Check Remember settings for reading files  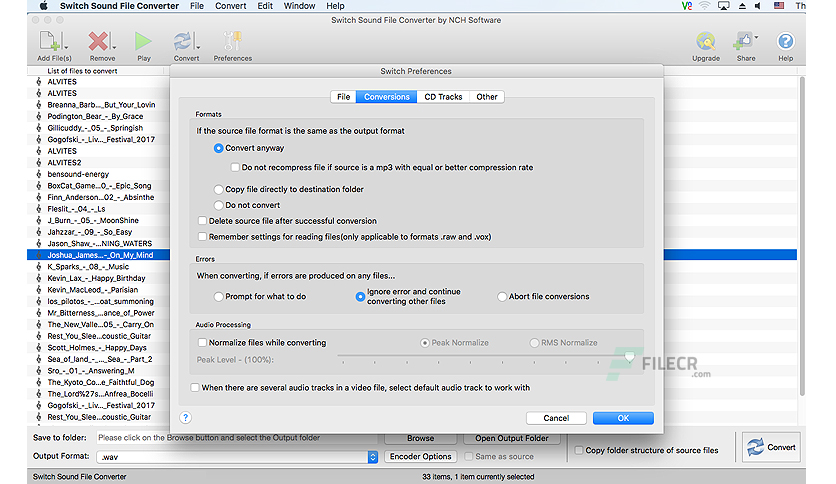tap(202, 237)
